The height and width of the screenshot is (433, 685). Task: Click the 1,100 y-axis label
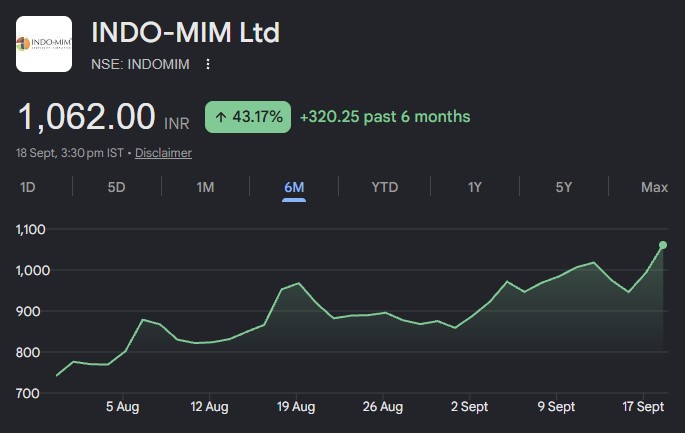tap(31, 229)
